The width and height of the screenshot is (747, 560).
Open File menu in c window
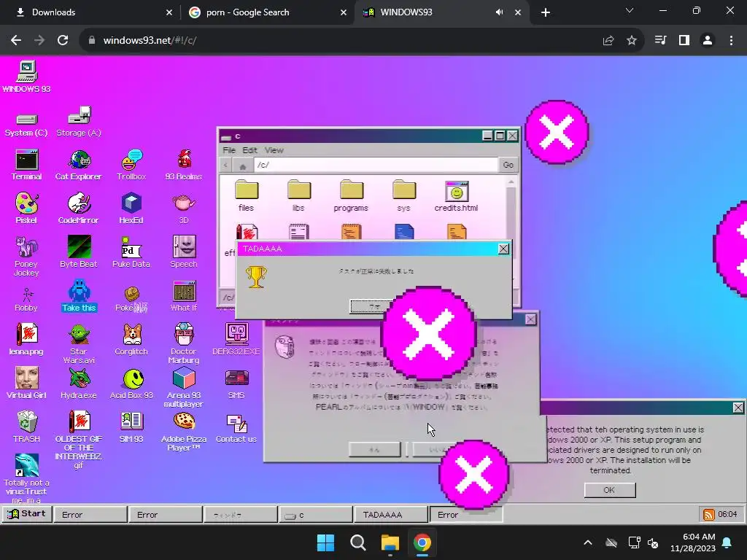[x=229, y=150]
